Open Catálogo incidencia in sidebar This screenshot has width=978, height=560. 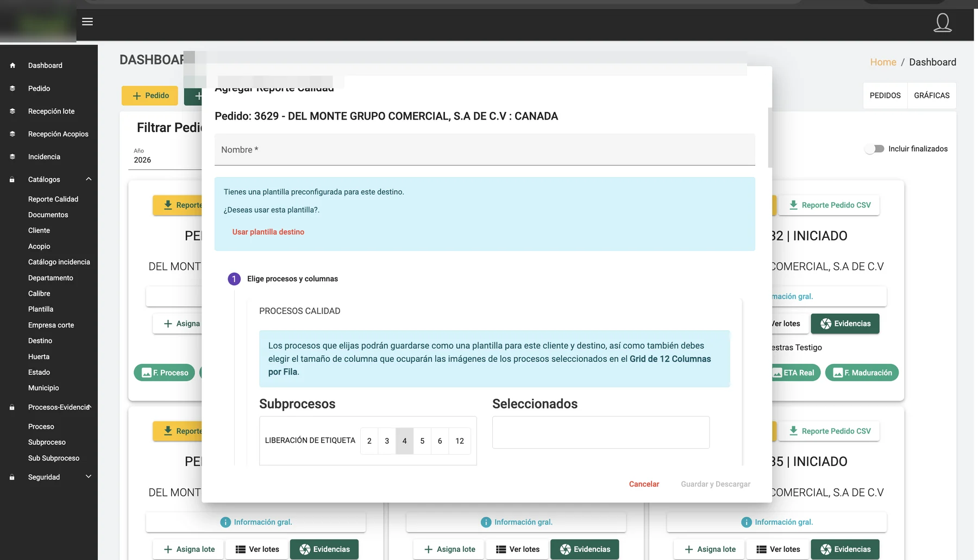(x=59, y=262)
